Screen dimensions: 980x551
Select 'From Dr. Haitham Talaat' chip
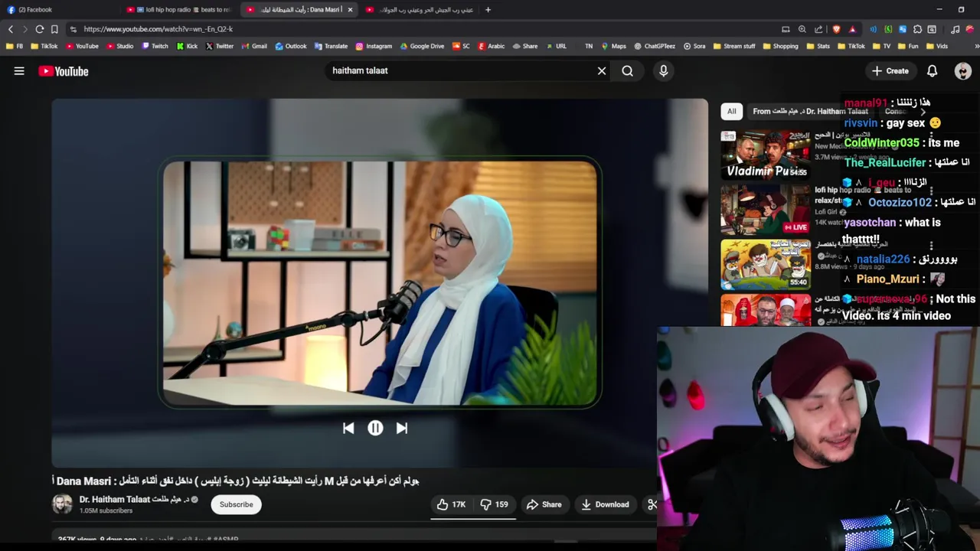(x=810, y=111)
